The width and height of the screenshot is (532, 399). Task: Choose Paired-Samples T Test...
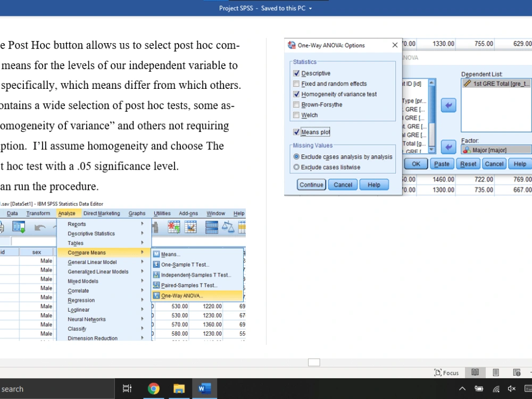point(197,285)
